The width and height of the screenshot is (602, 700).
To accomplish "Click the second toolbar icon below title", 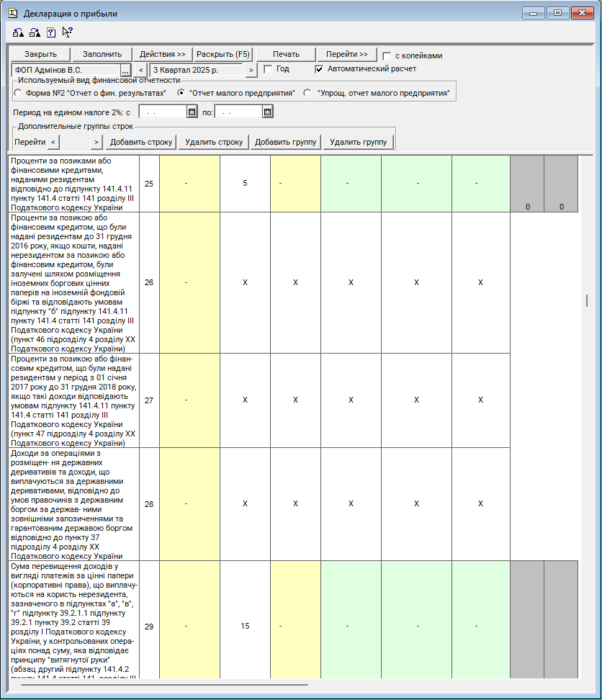I will click(x=34, y=32).
